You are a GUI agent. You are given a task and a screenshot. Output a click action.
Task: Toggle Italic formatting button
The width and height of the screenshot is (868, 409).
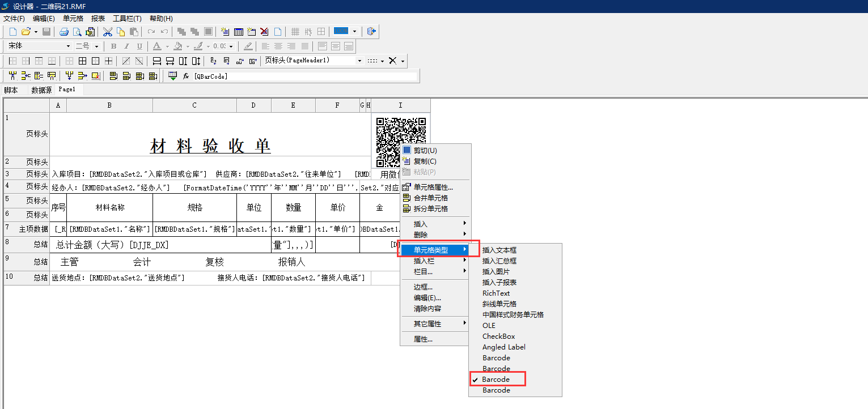tap(126, 46)
